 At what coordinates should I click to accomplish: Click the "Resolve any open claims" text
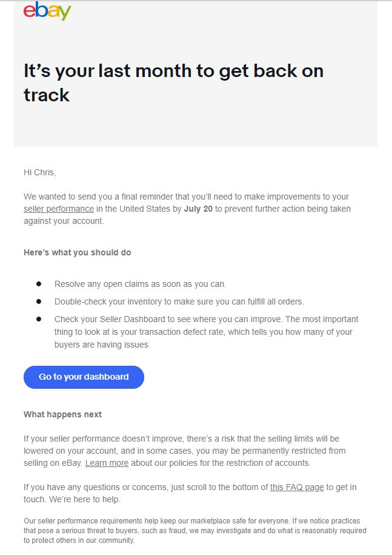[140, 284]
